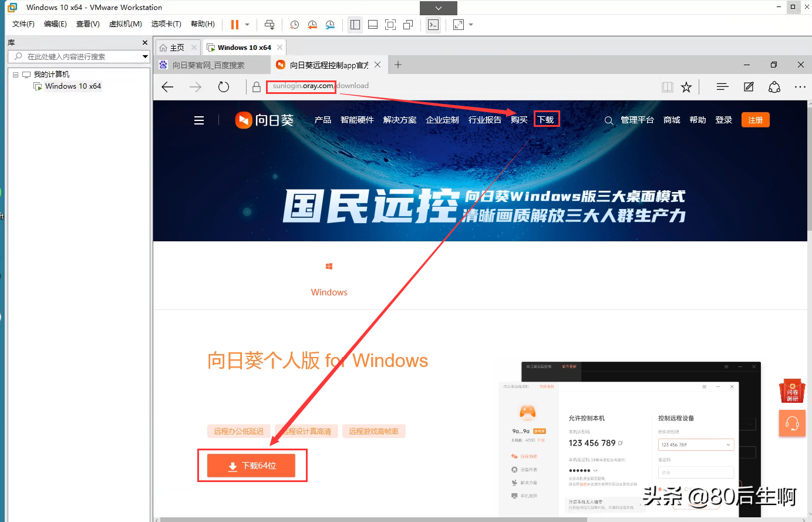Click the site search magnifier icon

[x=609, y=120]
